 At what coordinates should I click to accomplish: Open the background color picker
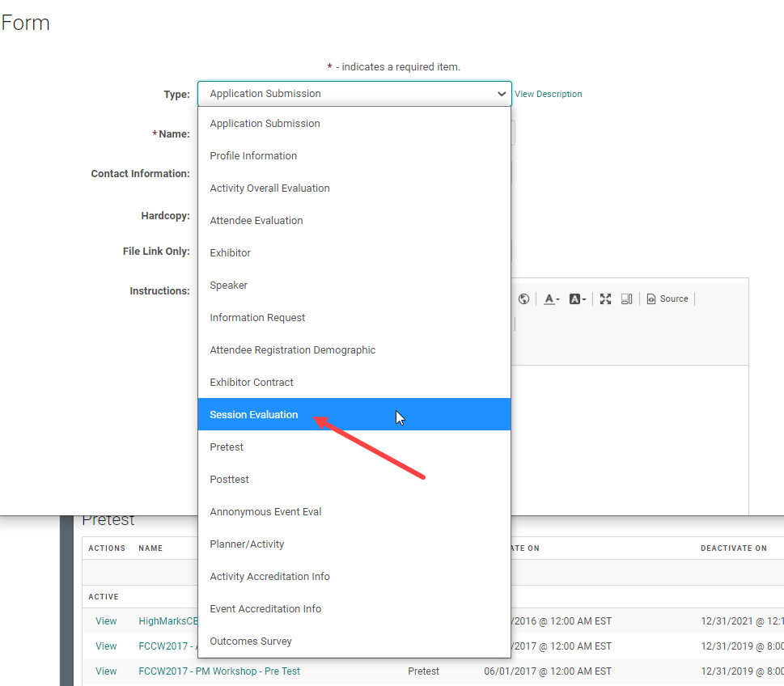coord(577,299)
